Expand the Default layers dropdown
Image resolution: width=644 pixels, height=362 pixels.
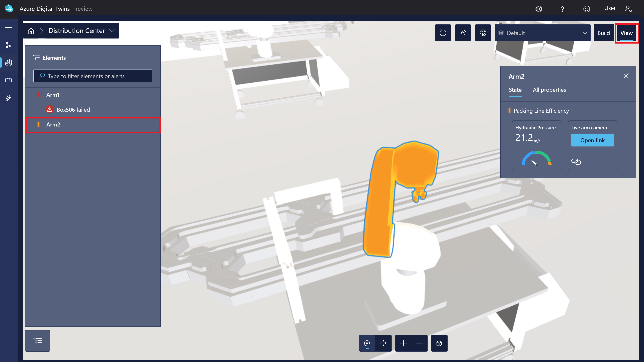[x=542, y=33]
